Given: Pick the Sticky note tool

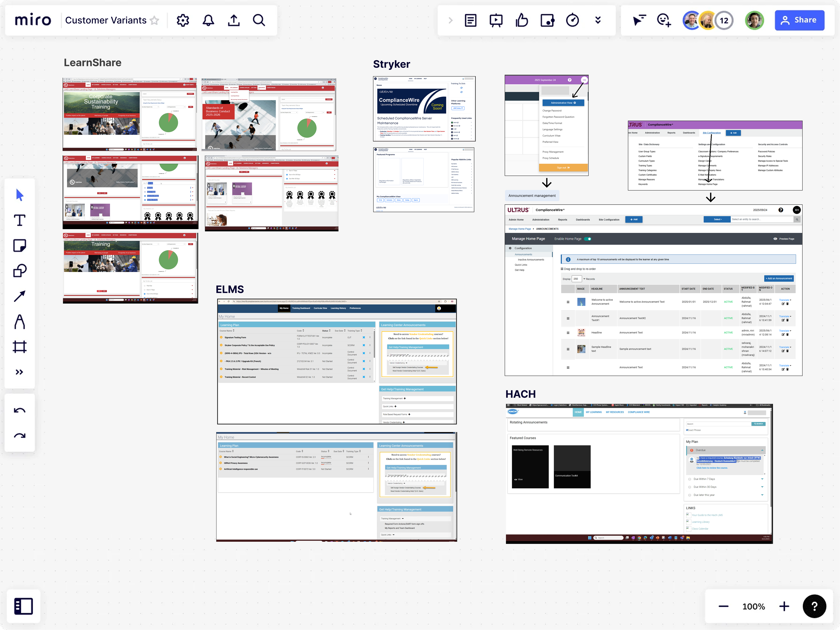Looking at the screenshot, I should 20,246.
